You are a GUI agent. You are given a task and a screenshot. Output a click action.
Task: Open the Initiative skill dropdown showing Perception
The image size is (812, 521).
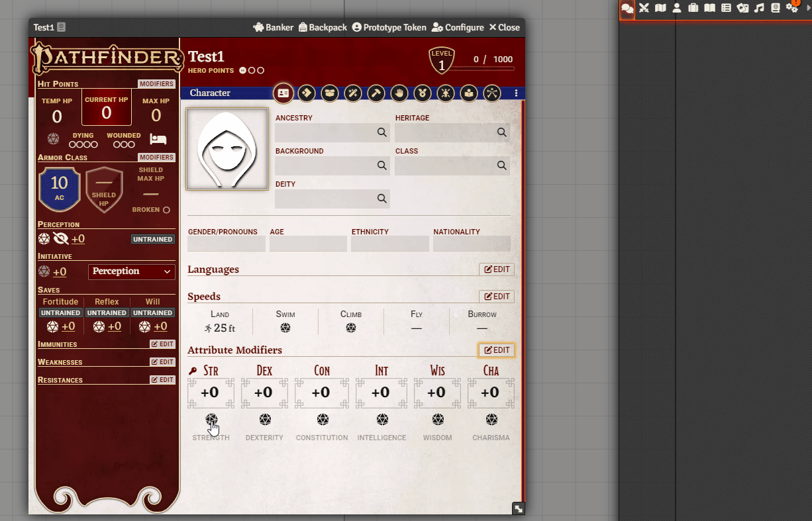coord(132,271)
